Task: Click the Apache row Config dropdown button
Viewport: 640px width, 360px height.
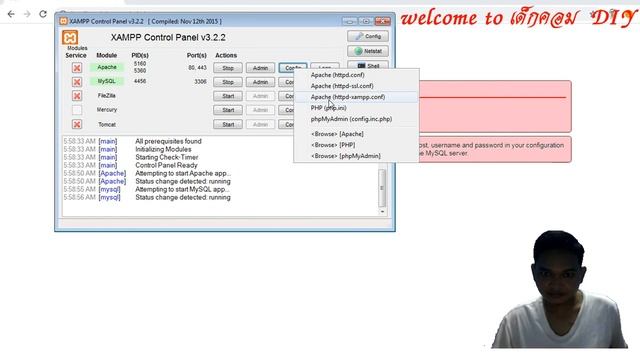Action: point(293,67)
